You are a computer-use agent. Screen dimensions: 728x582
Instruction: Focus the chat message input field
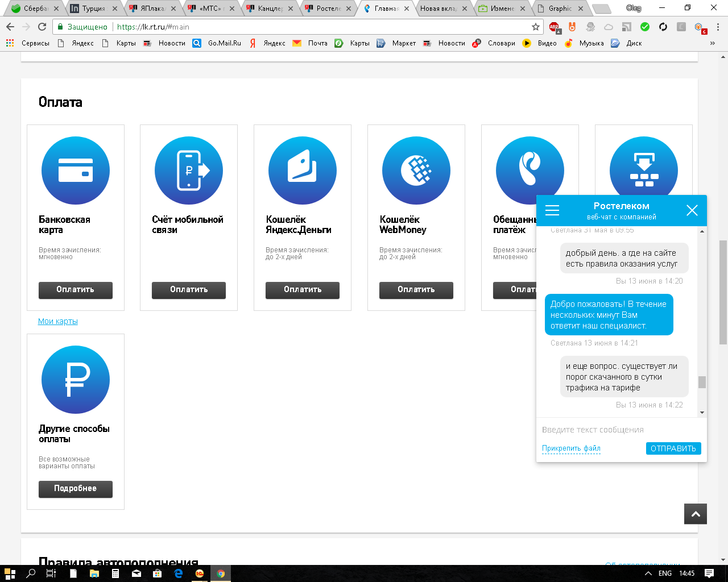[x=621, y=430]
